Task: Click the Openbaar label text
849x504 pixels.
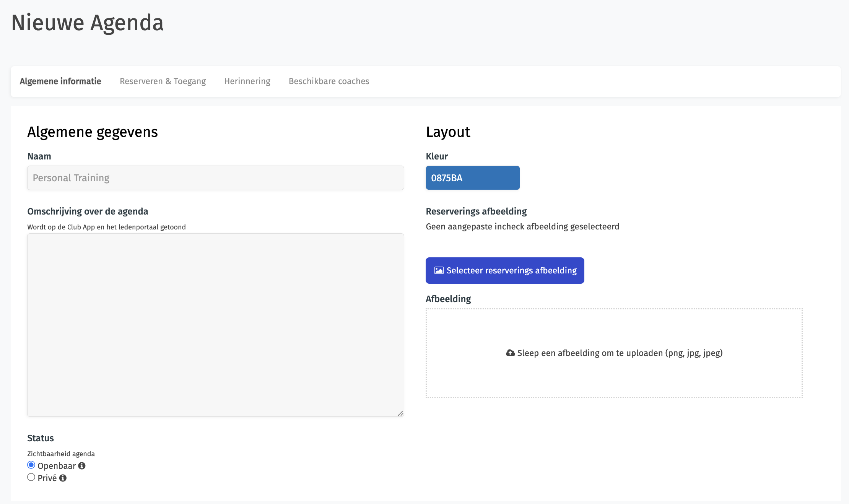Action: [x=57, y=466]
